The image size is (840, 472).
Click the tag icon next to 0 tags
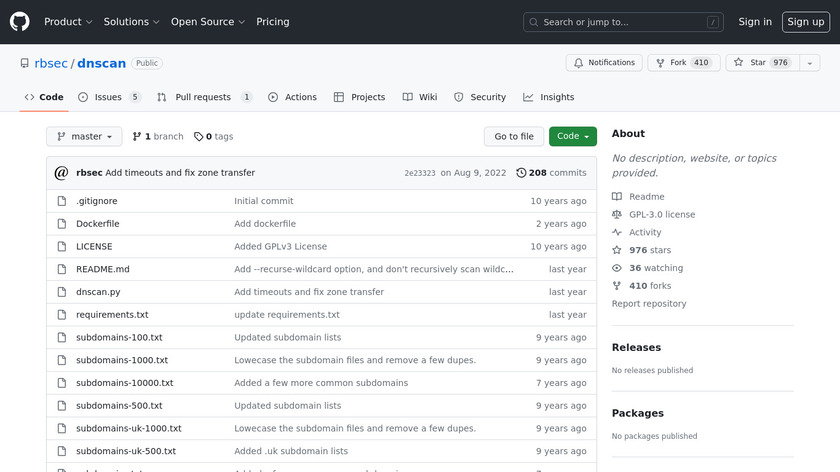click(x=198, y=137)
